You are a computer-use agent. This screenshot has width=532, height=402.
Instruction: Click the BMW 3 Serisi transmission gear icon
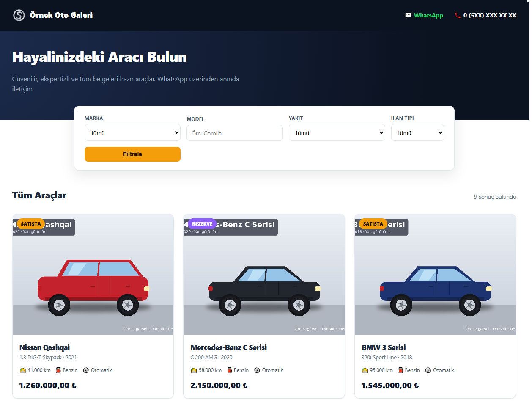[x=428, y=370]
